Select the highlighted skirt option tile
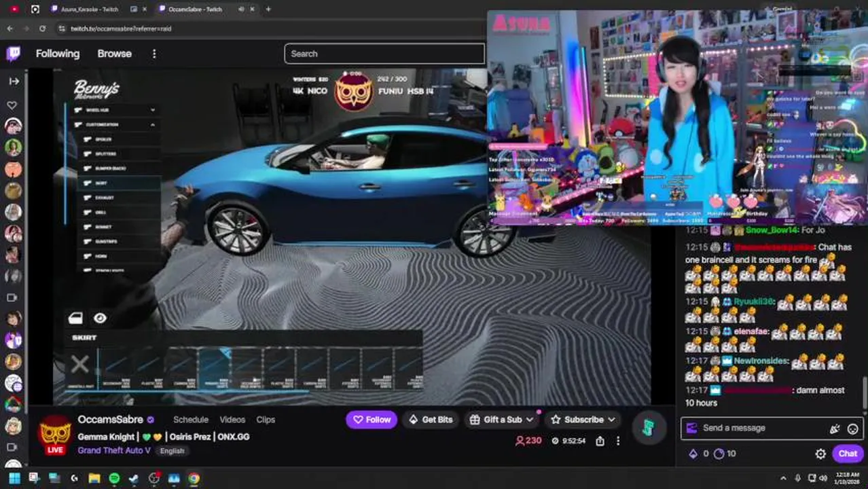This screenshot has width=868, height=489. 215,369
